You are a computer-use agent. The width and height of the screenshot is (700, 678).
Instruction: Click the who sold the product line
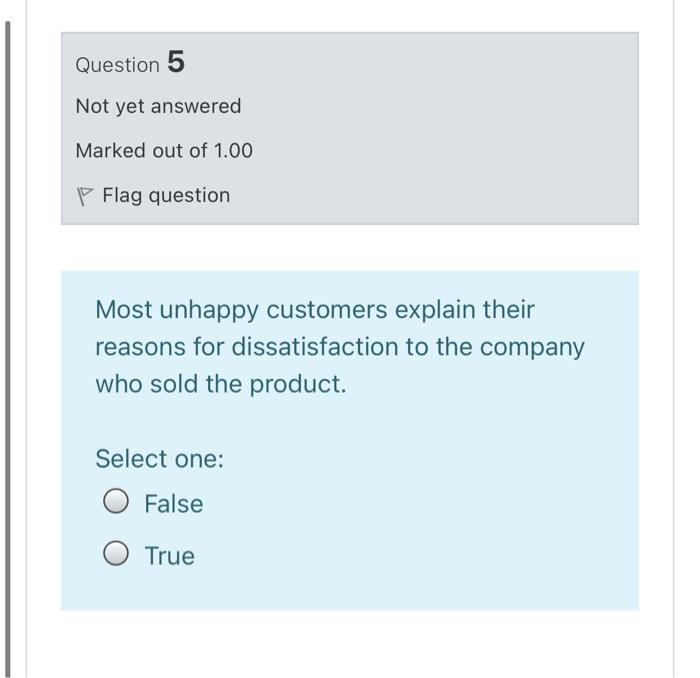220,384
